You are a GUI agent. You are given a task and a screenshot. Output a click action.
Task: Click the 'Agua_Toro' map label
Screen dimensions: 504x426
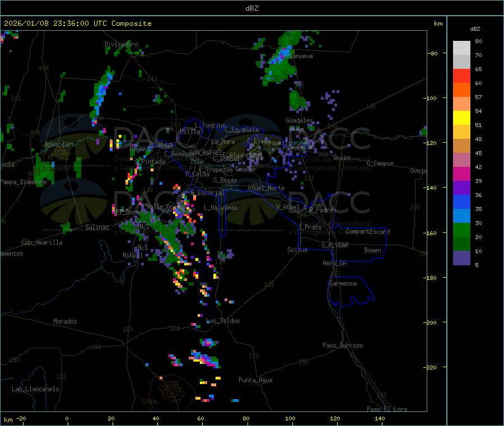[60, 144]
